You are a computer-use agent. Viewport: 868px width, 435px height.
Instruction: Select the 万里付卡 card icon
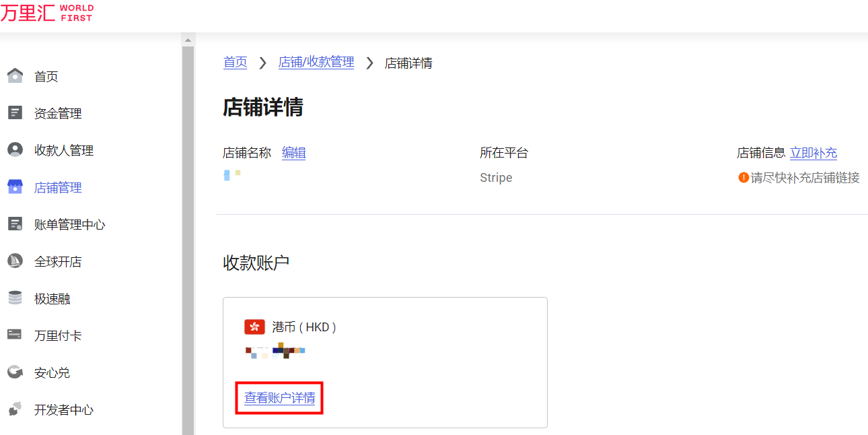tap(15, 335)
